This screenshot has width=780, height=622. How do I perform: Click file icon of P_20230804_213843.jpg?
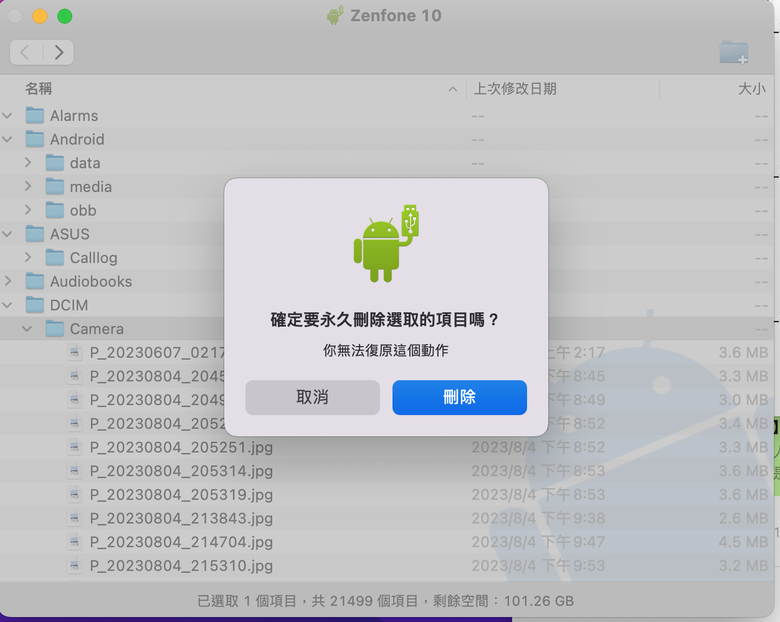coord(75,518)
